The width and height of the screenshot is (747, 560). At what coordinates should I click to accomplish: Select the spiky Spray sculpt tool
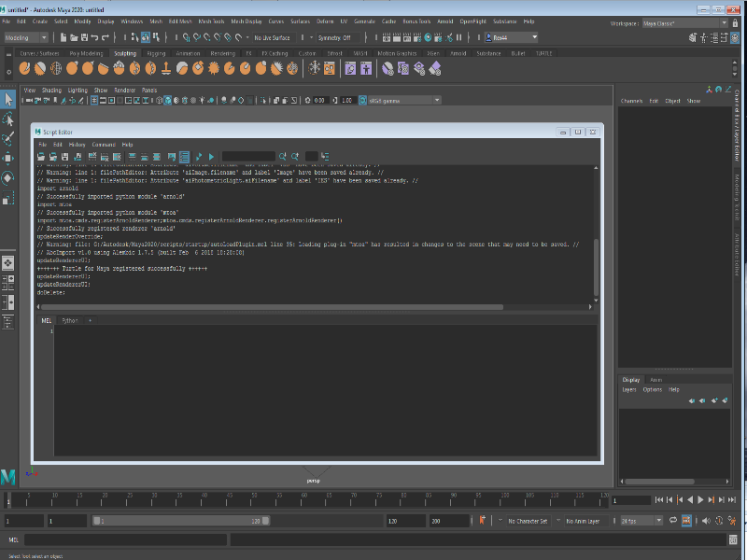[x=214, y=68]
